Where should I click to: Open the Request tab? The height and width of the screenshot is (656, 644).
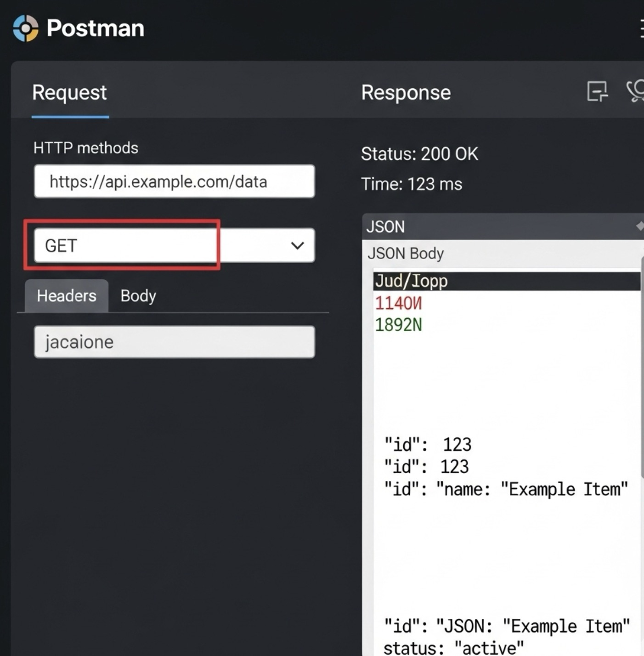pyautogui.click(x=69, y=92)
